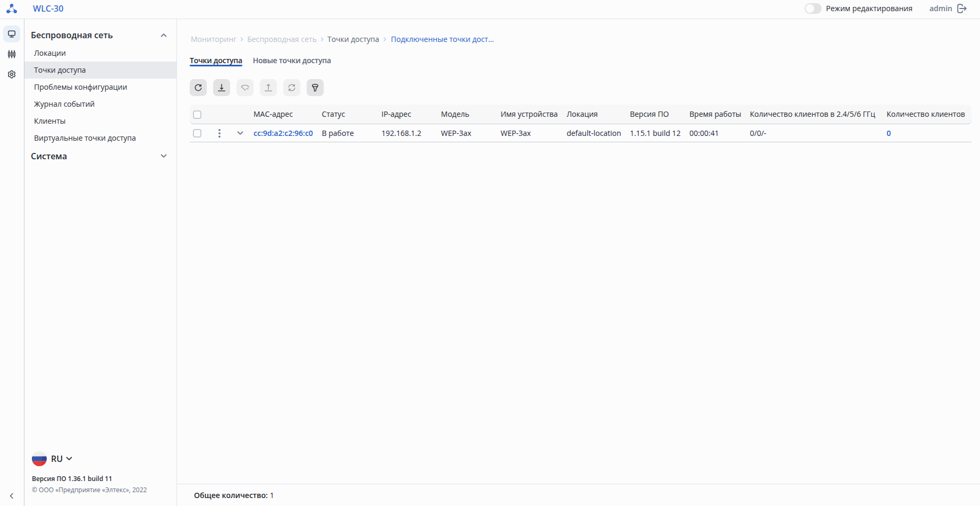The height and width of the screenshot is (506, 980).
Task: Toggle Режим редактирования switch
Action: pos(813,8)
